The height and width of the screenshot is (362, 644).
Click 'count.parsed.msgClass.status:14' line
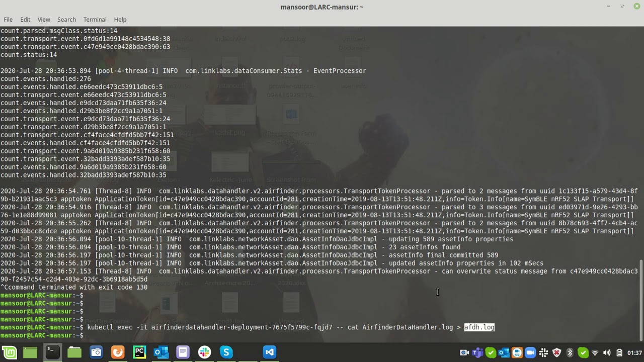59,31
